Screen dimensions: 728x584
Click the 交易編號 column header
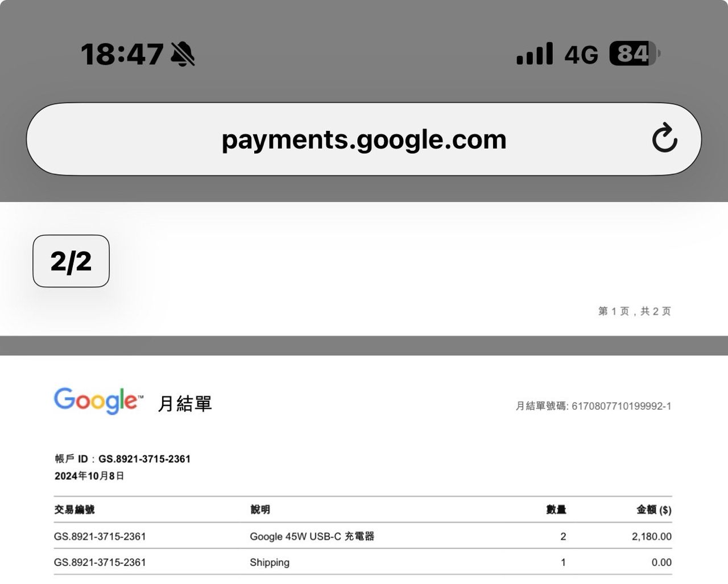[75, 509]
